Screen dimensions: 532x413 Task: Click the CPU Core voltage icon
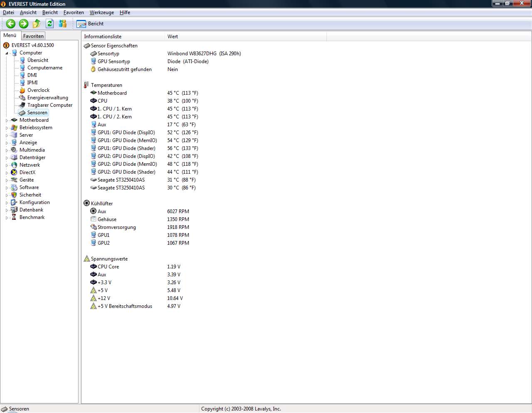click(94, 267)
